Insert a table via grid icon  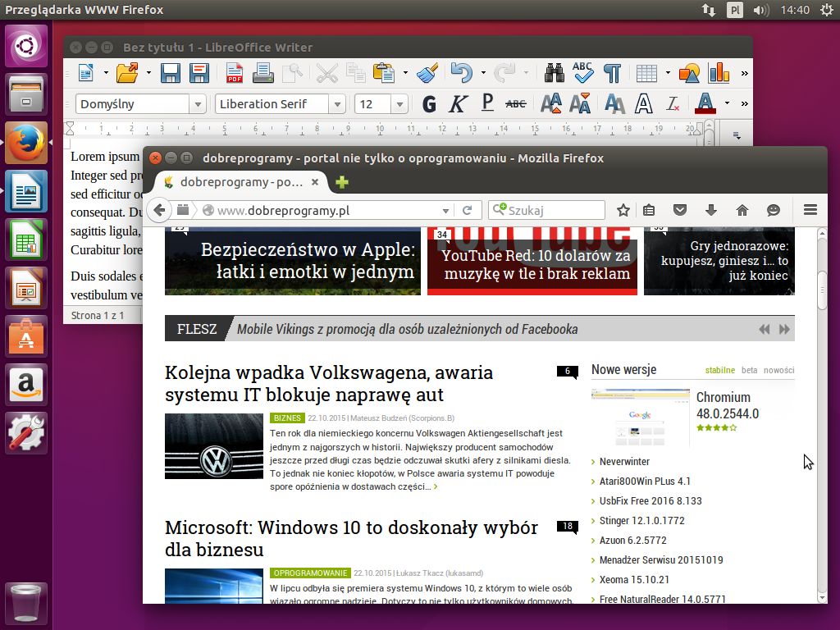pos(646,73)
